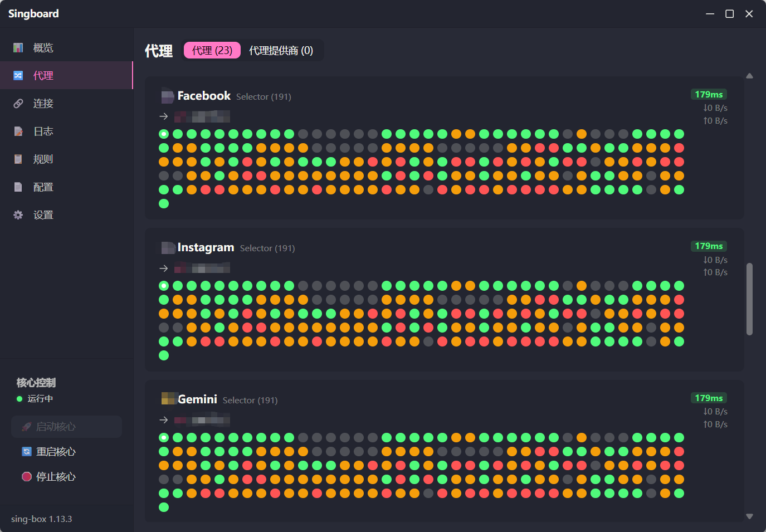Image resolution: width=766 pixels, height=532 pixels.
Task: Click the scroll down arrow of proxy list
Action: click(749, 516)
